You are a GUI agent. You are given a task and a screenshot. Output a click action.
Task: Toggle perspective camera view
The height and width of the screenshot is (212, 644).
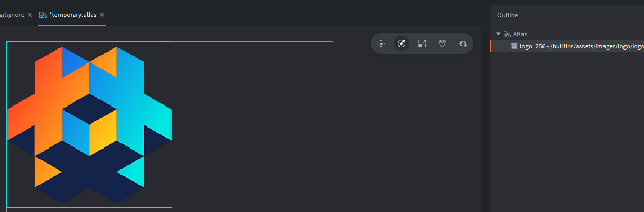442,44
